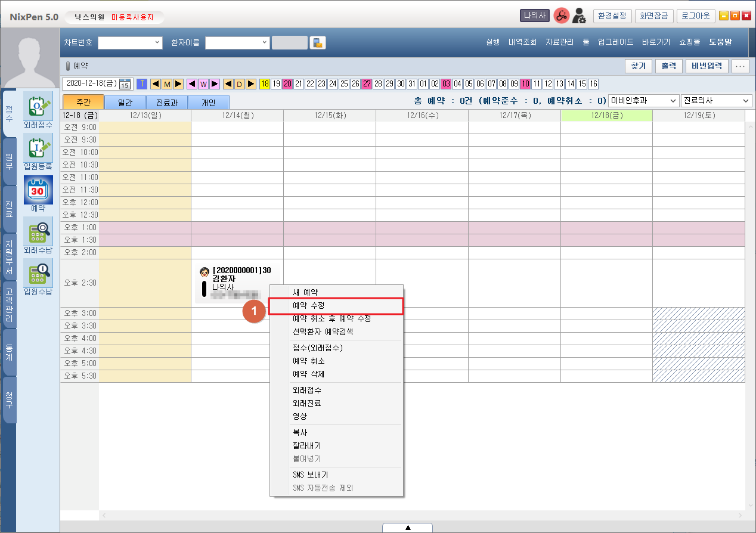Open the 외래접수 outpatient registration icon
The image size is (756, 533).
[38, 106]
